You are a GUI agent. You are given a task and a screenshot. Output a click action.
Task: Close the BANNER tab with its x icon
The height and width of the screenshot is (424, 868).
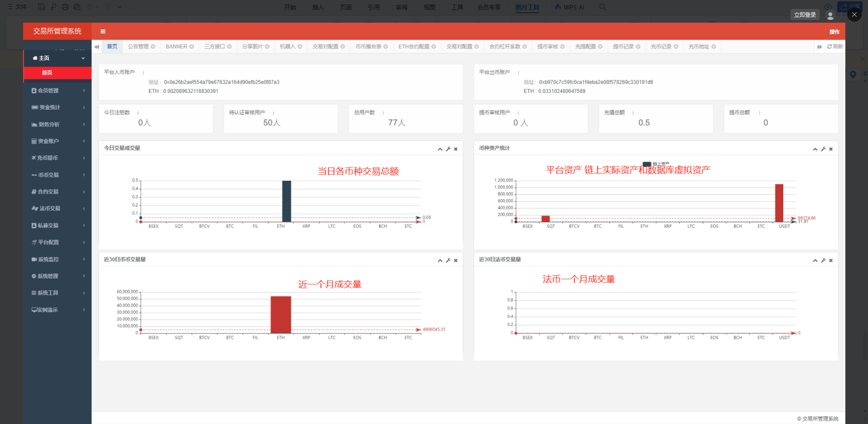coord(192,47)
